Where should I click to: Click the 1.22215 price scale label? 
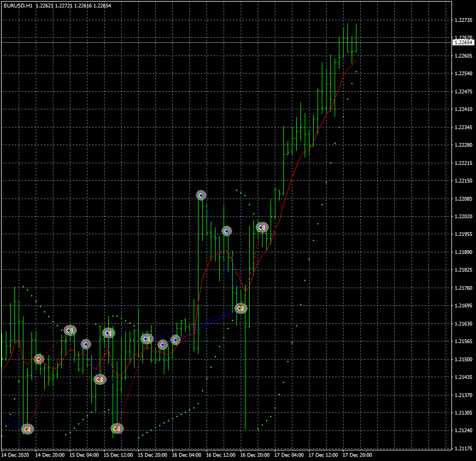[464, 163]
